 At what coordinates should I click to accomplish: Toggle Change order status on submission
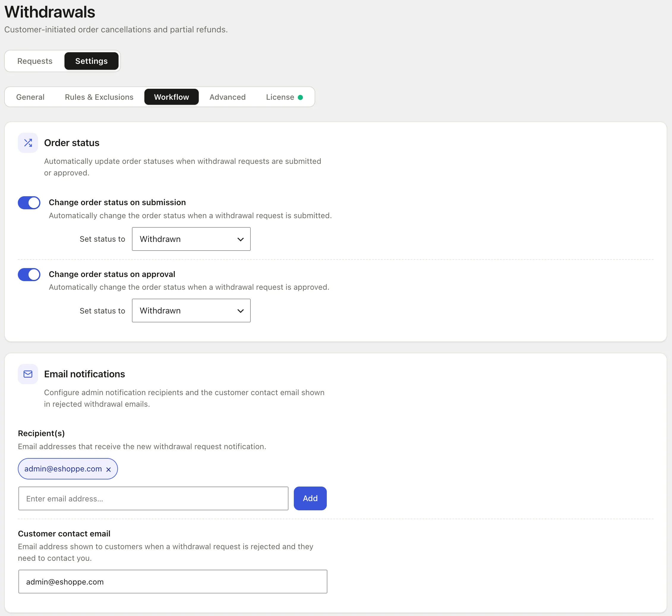[x=29, y=203]
